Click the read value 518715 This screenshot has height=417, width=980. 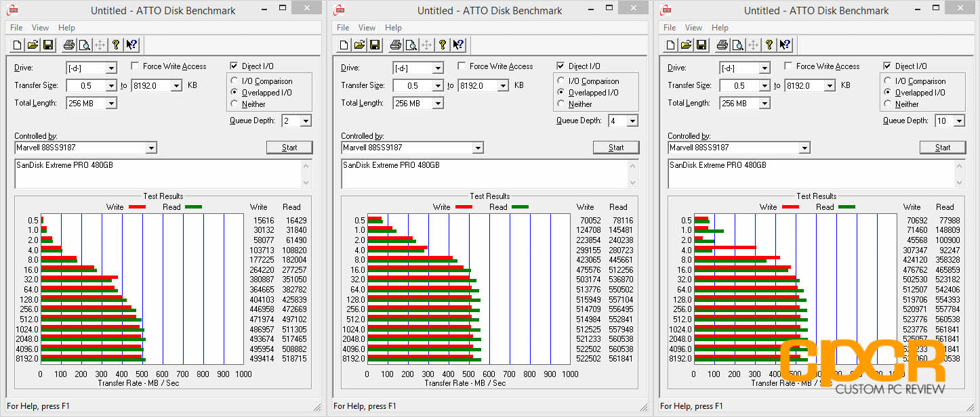pyautogui.click(x=295, y=359)
